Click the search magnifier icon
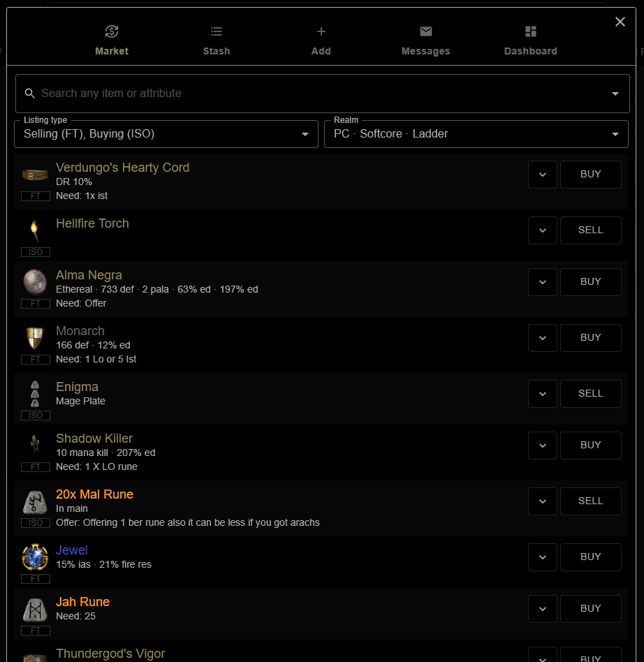Viewport: 644px width, 662px height. tap(29, 93)
